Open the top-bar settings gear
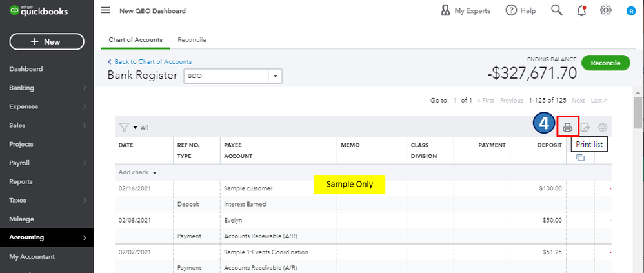 point(605,10)
